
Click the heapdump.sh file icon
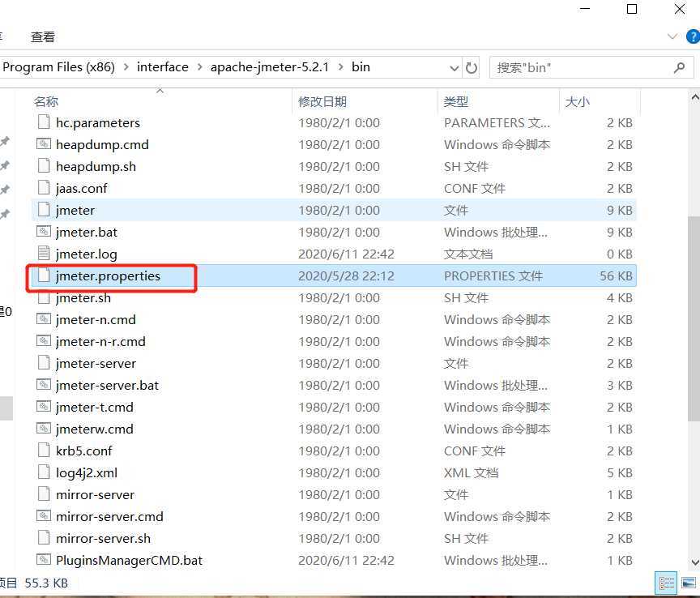[44, 165]
